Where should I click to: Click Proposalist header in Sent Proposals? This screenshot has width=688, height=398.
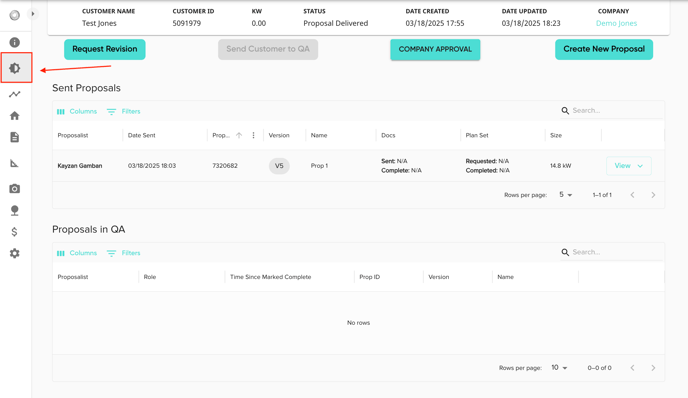[73, 135]
